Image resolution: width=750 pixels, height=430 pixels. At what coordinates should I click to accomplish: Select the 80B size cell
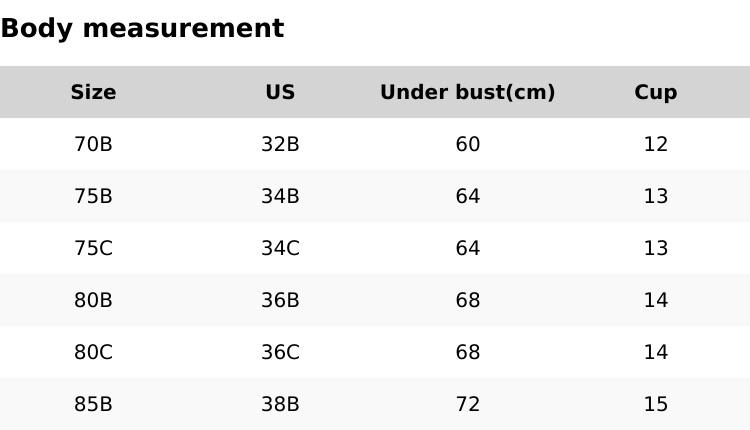coord(93,300)
